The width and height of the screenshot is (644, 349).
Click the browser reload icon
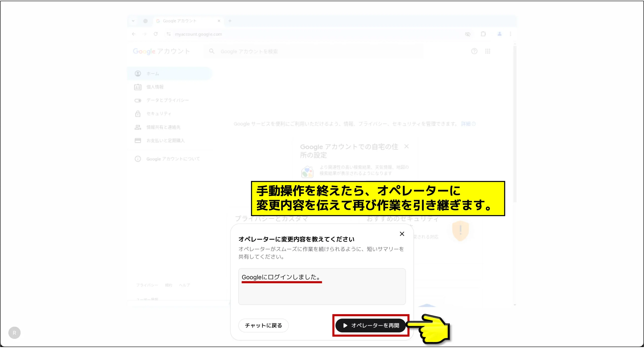pyautogui.click(x=156, y=34)
